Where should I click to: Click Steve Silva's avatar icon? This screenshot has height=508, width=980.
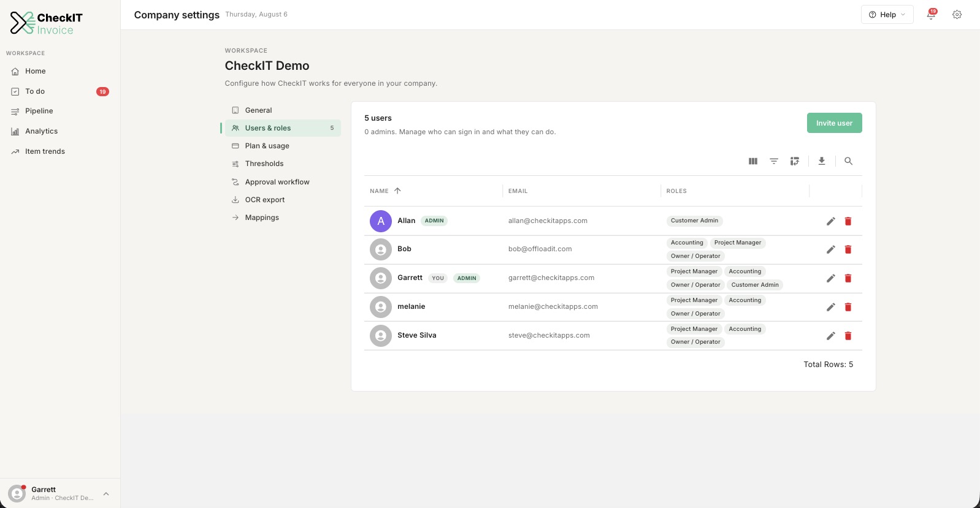(x=381, y=336)
